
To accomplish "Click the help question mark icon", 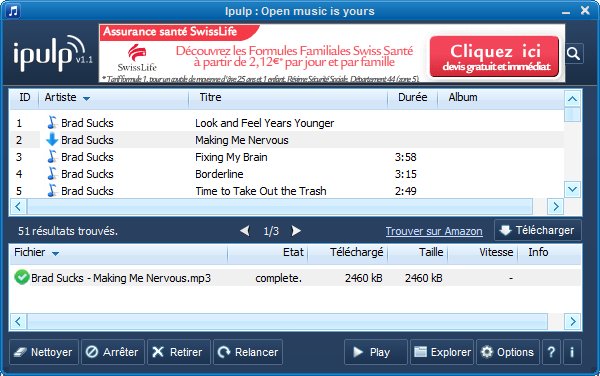I will (x=551, y=352).
